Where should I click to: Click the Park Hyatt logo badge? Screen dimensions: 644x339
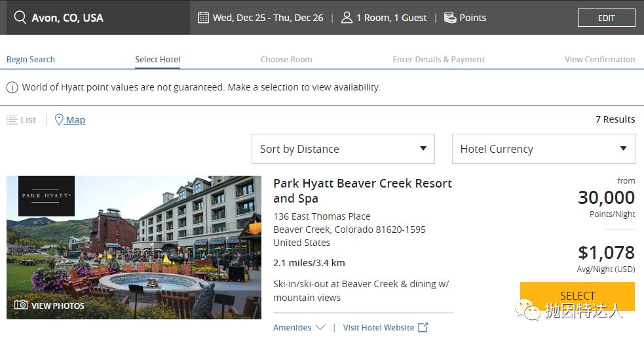click(47, 196)
